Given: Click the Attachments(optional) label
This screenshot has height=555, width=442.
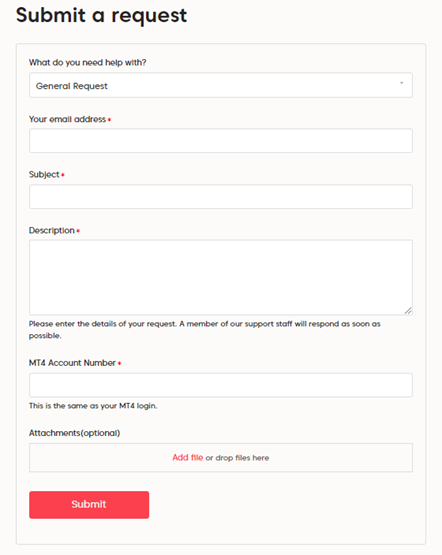Looking at the screenshot, I should [74, 433].
